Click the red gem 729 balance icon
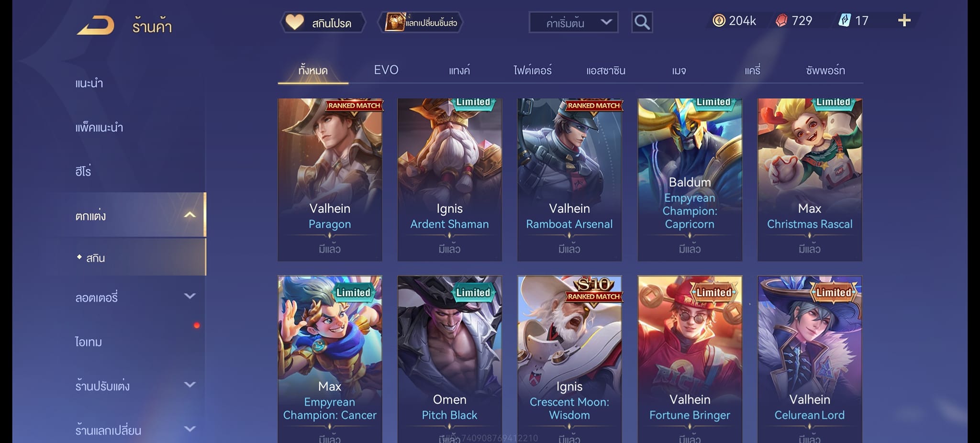 point(781,21)
